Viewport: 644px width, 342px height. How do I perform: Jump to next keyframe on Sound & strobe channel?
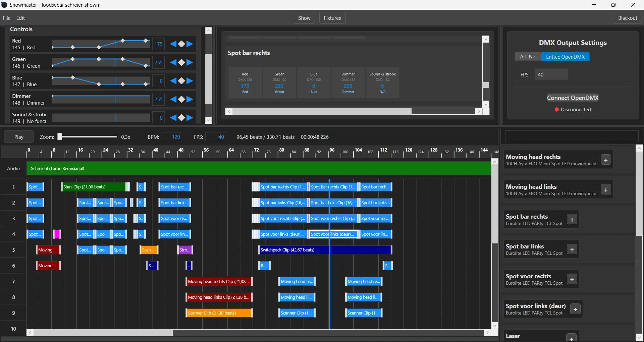[x=190, y=118]
